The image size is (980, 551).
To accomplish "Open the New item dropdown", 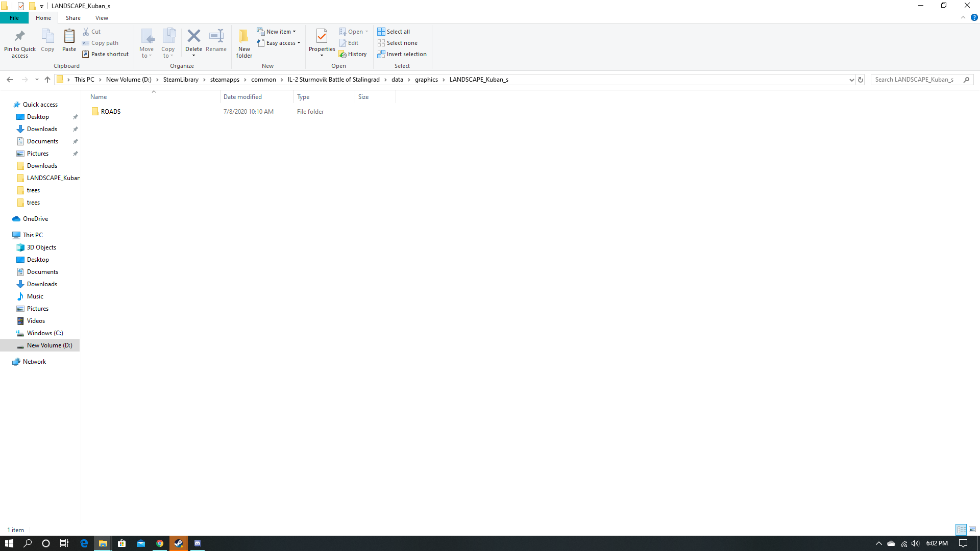I will [x=276, y=32].
